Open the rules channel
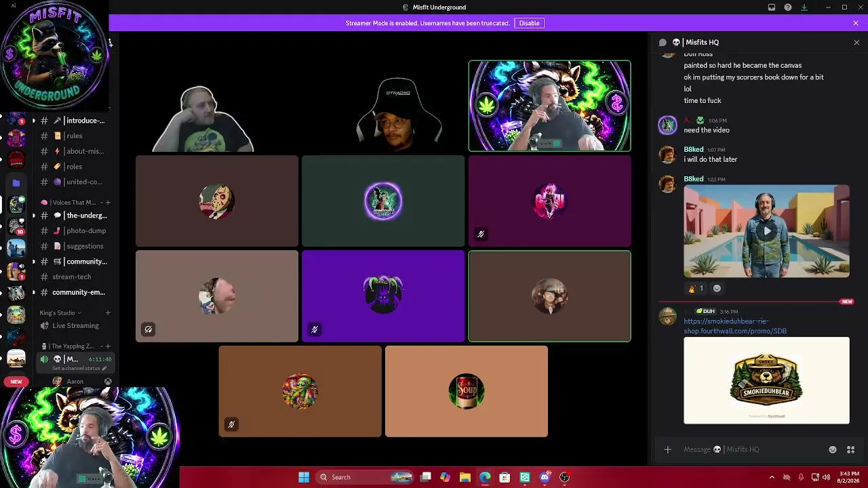868x488 pixels. coord(74,136)
